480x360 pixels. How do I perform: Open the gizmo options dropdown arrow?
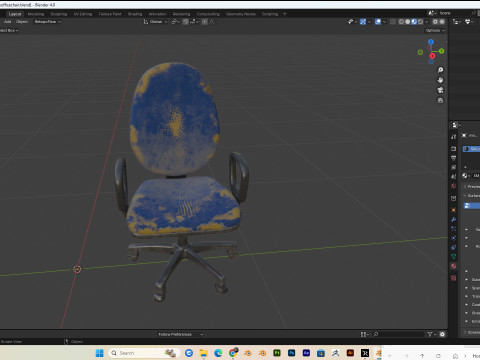(369, 22)
